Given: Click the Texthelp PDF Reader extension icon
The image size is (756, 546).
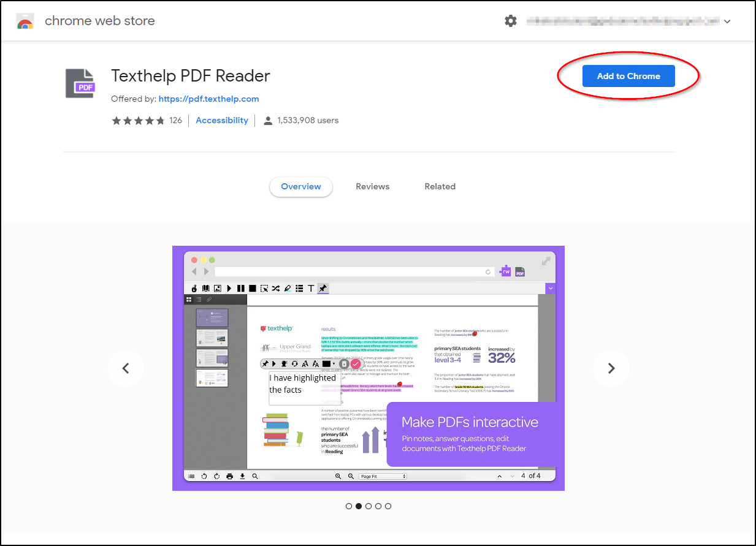Looking at the screenshot, I should click(80, 83).
